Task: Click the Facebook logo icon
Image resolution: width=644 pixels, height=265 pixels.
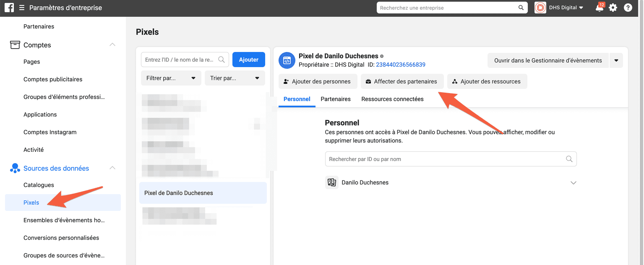Action: pos(9,8)
